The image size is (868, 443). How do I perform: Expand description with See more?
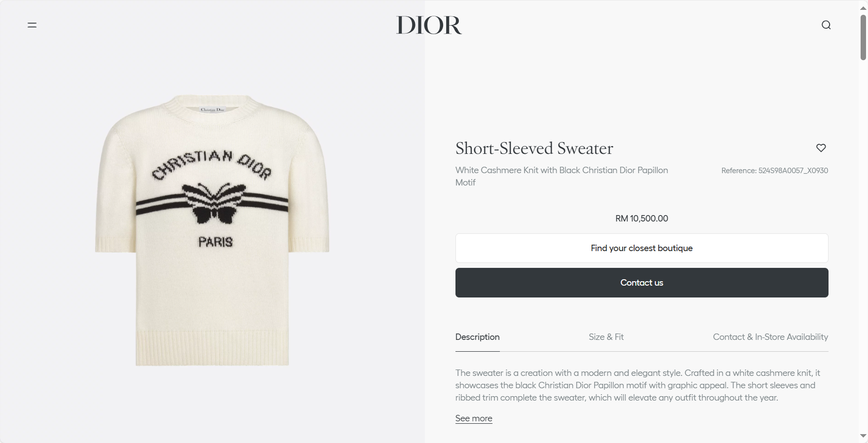click(474, 418)
